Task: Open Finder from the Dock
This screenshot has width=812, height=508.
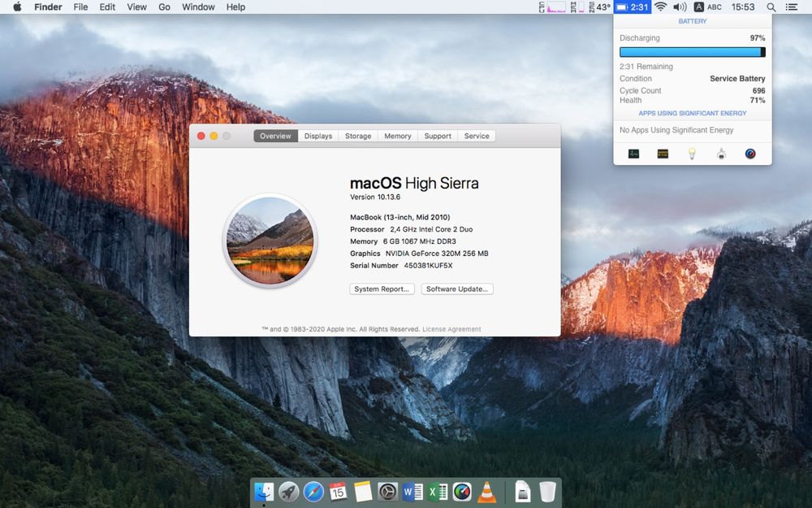Action: [264, 492]
